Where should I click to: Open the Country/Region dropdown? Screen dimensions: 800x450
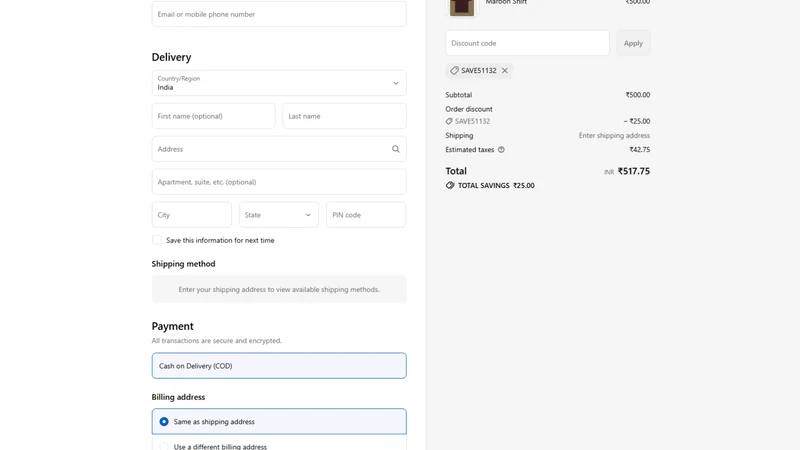click(279, 83)
